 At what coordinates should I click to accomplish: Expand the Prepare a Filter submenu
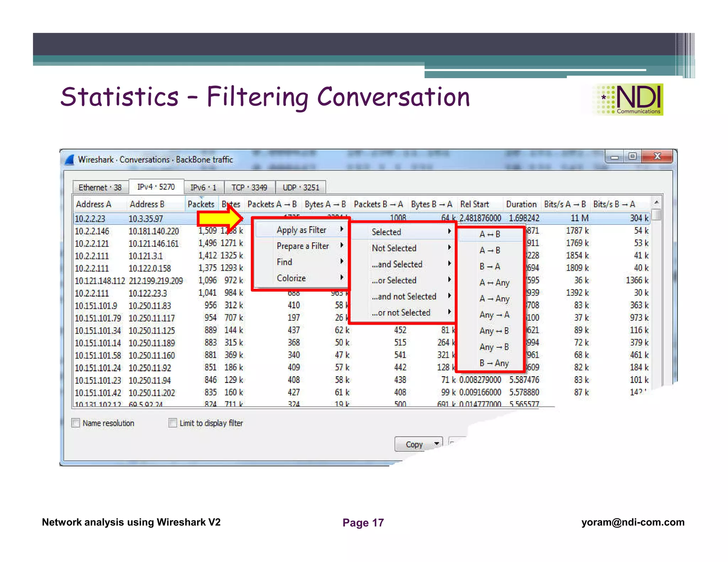tap(301, 246)
